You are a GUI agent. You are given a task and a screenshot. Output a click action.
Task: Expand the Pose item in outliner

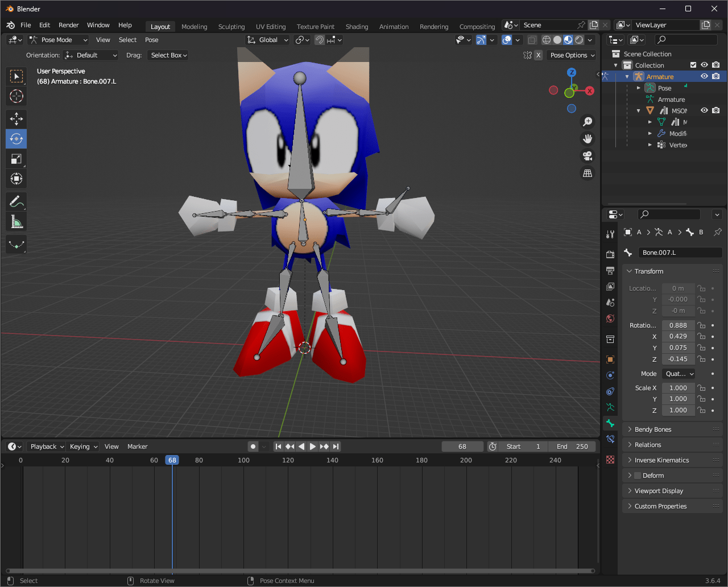click(639, 88)
